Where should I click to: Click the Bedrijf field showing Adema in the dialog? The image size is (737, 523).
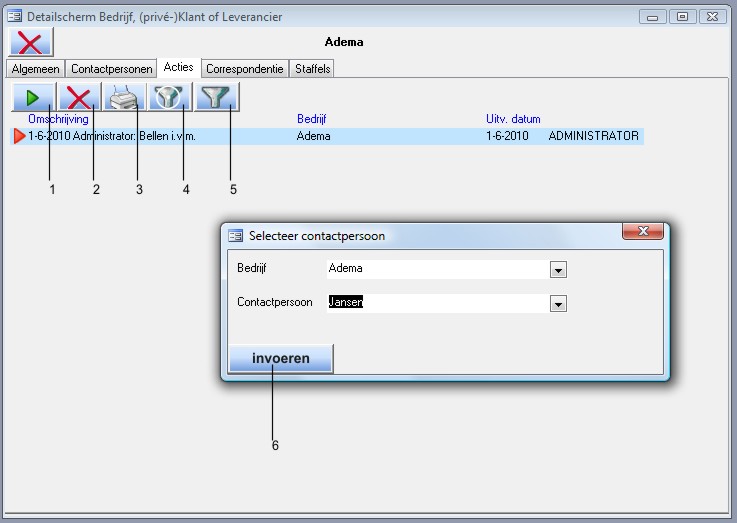[x=436, y=268]
